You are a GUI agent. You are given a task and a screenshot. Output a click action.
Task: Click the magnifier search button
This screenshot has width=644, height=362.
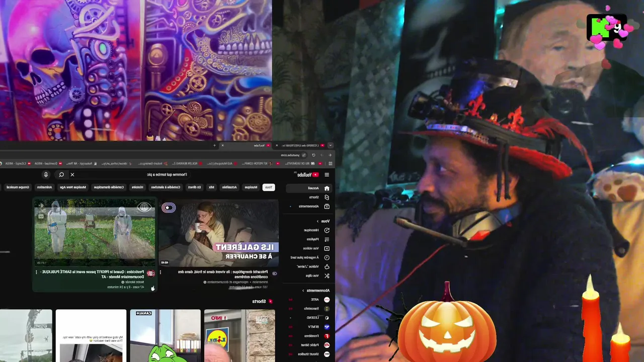pos(61,174)
